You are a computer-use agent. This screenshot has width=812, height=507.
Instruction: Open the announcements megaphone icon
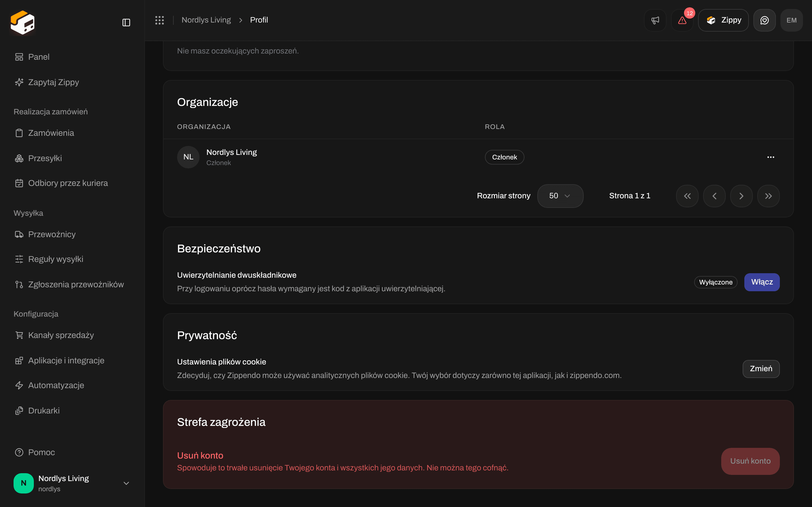[655, 20]
